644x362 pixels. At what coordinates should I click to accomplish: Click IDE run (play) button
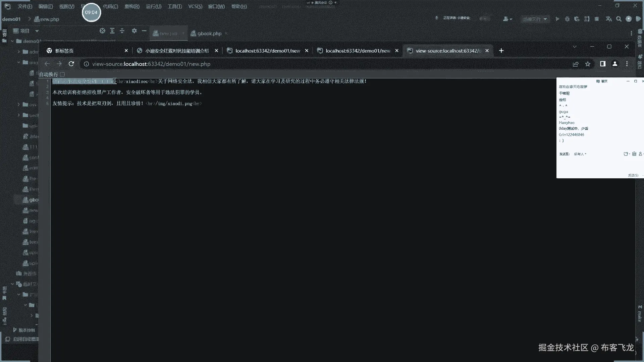pyautogui.click(x=557, y=19)
